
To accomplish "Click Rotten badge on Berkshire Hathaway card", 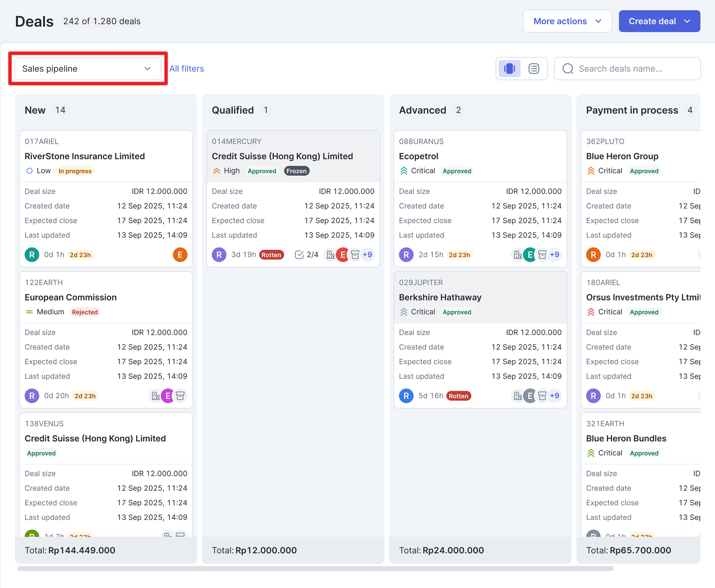I will coord(458,396).
